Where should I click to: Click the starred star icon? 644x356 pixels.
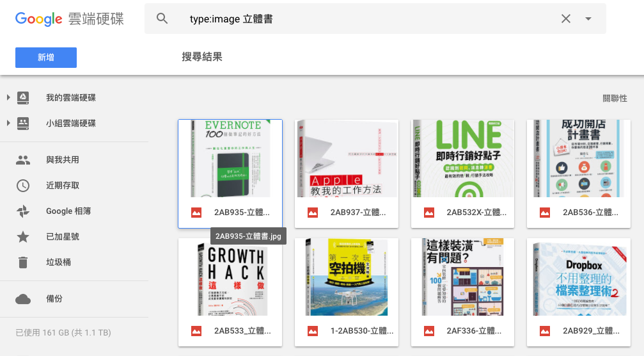click(23, 236)
